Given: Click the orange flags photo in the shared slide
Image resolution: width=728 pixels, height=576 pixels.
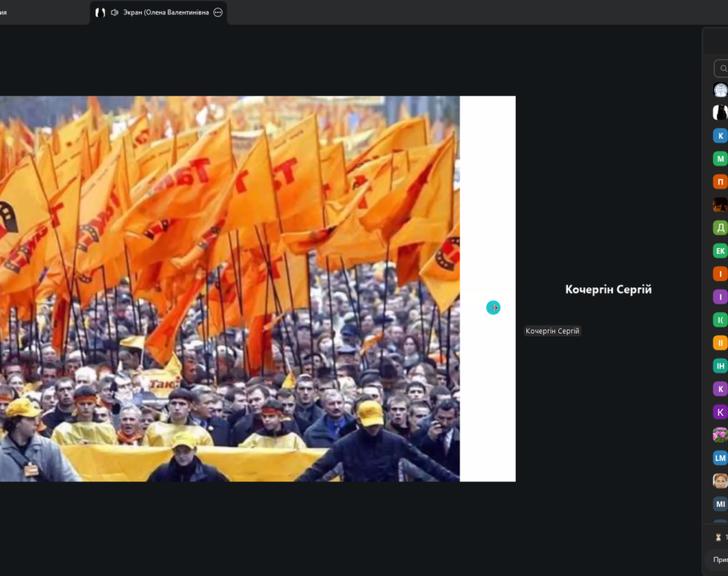Looking at the screenshot, I should click(x=230, y=289).
